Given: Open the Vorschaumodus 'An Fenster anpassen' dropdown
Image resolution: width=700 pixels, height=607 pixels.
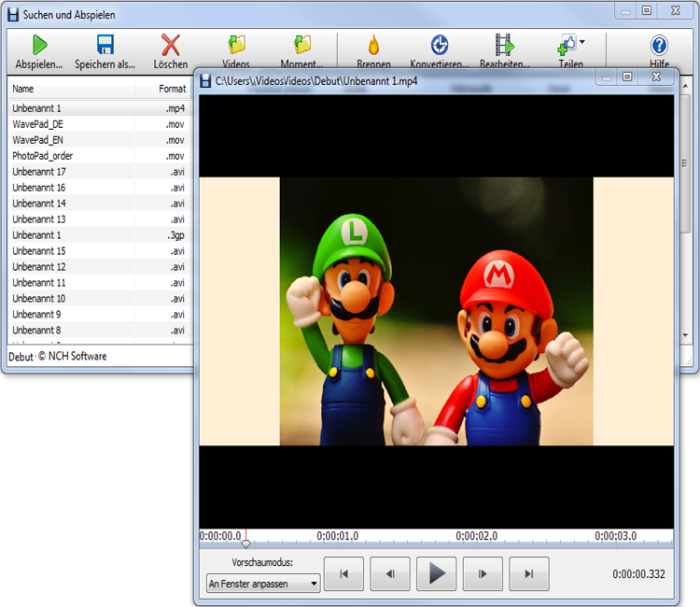Looking at the screenshot, I should click(263, 584).
